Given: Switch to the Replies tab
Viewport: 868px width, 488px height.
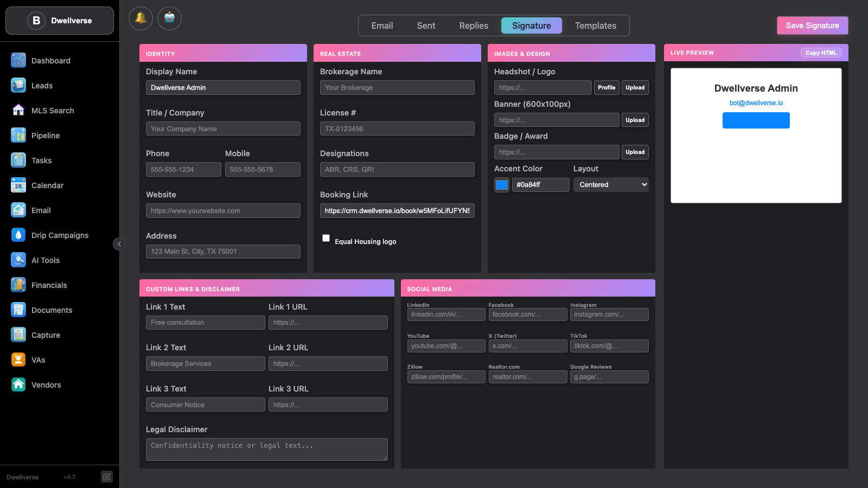Looking at the screenshot, I should coord(474,25).
